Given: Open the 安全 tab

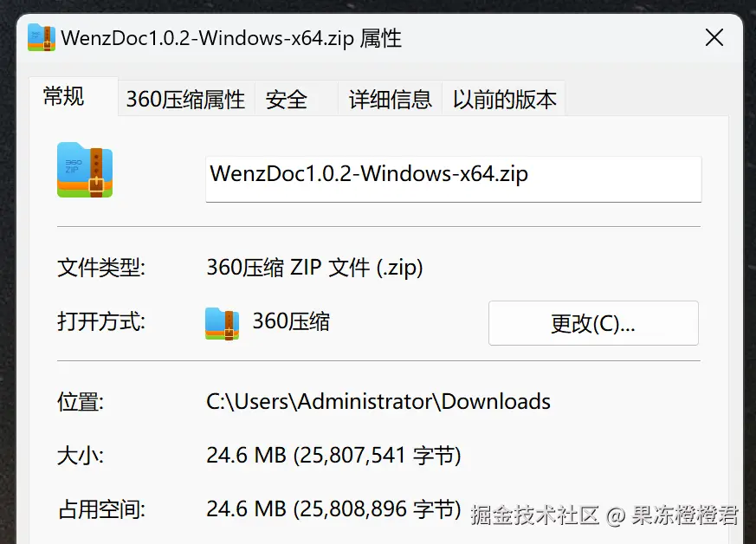Looking at the screenshot, I should click(287, 100).
